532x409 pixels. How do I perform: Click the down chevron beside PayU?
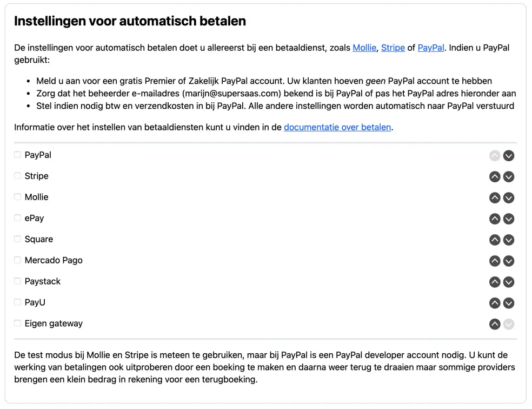[509, 303]
